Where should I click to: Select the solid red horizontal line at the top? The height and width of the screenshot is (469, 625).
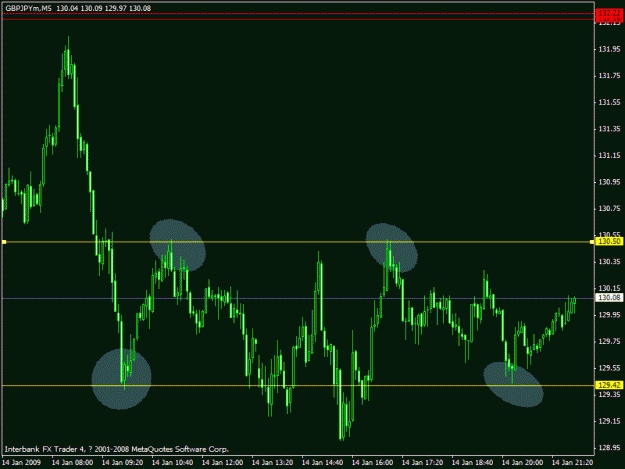pyautogui.click(x=298, y=19)
